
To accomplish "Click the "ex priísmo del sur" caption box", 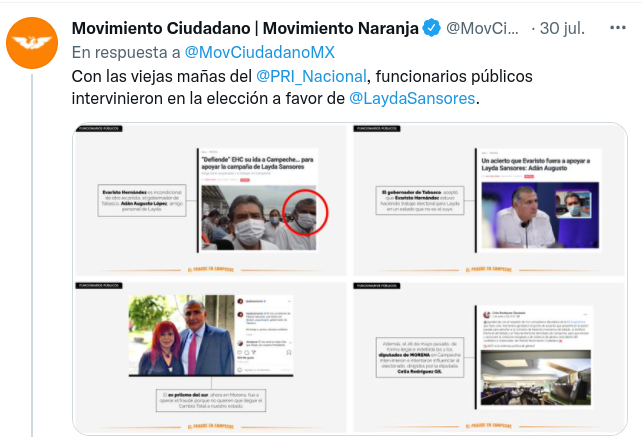I will 211,400.
